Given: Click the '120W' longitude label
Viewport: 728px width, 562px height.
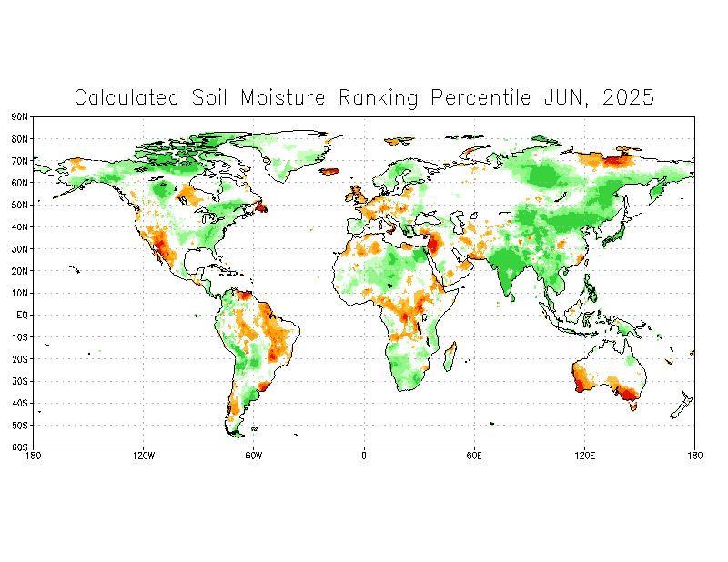Looking at the screenshot, I should pos(144,456).
